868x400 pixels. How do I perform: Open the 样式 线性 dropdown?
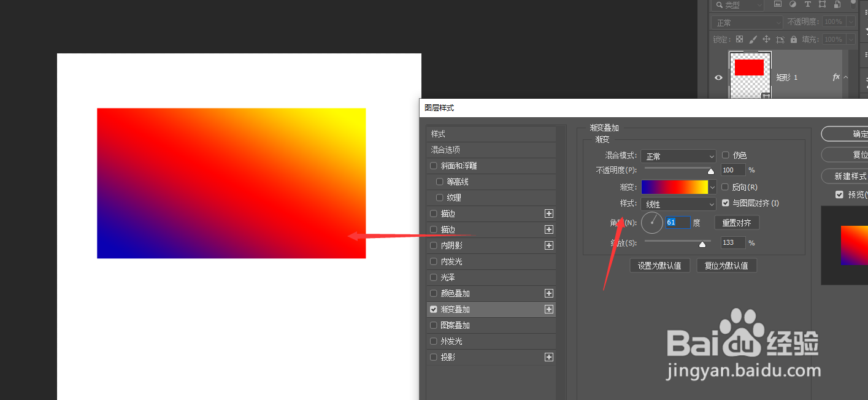coord(678,204)
